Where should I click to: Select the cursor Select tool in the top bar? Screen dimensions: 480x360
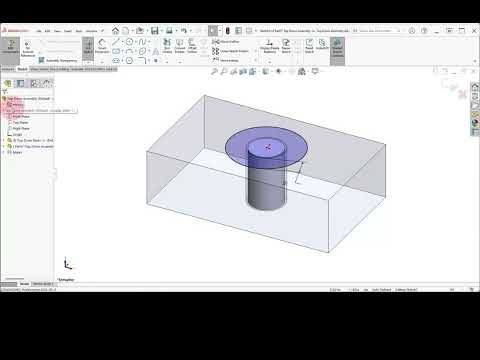pos(213,31)
